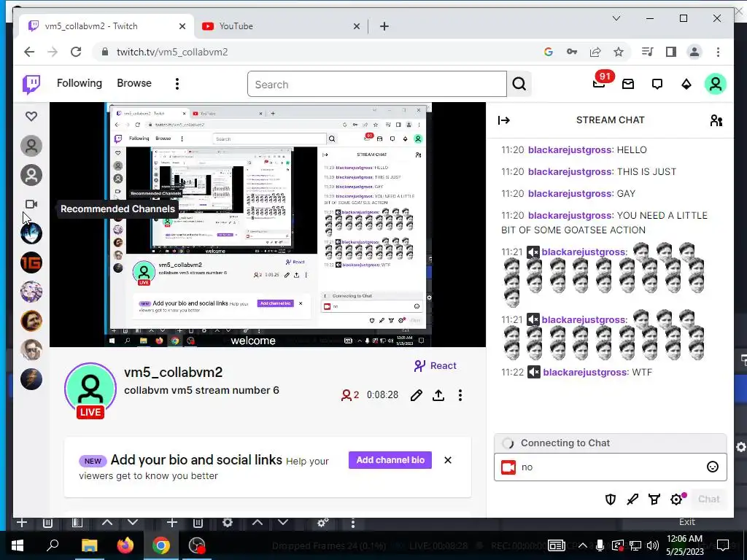Viewport: 747px width, 560px height.
Task: Open the Windows Start menu
Action: click(x=18, y=545)
